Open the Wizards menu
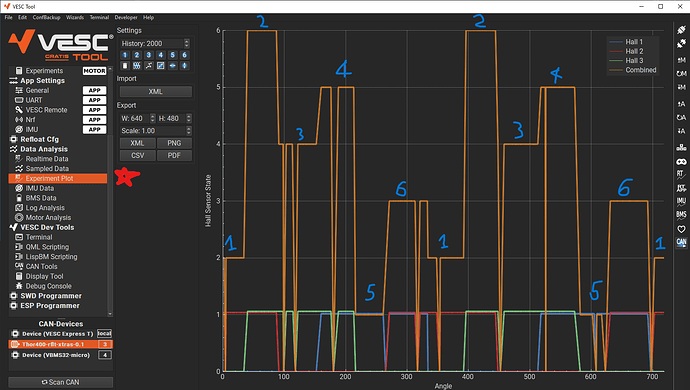690x390 pixels. pyautogui.click(x=75, y=18)
